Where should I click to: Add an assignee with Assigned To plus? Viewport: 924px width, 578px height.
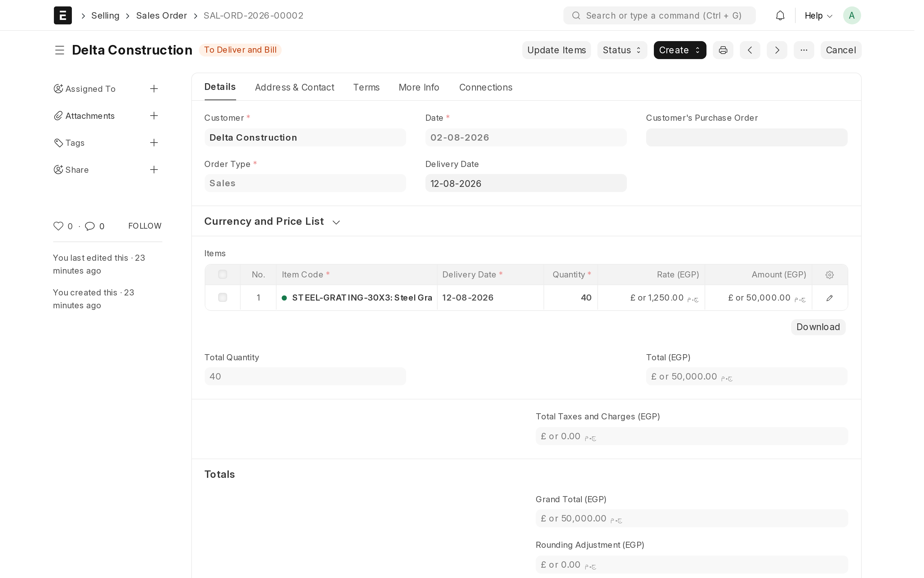153,89
